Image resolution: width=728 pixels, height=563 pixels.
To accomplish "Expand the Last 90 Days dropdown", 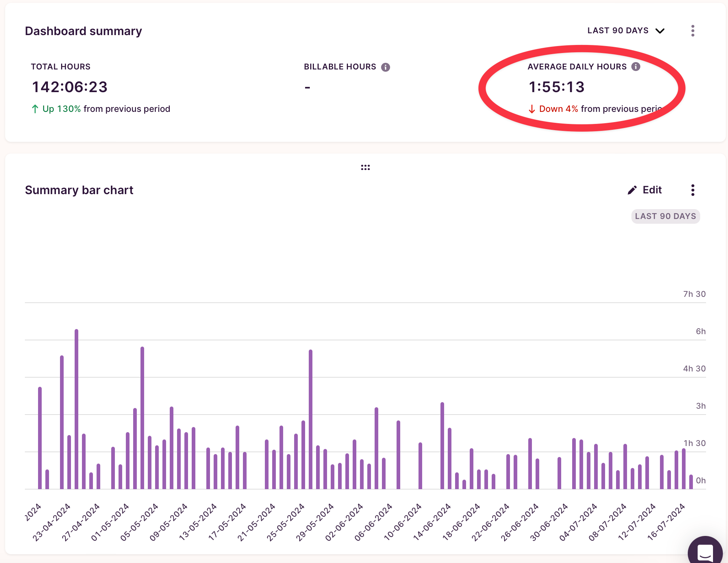I will pos(618,31).
